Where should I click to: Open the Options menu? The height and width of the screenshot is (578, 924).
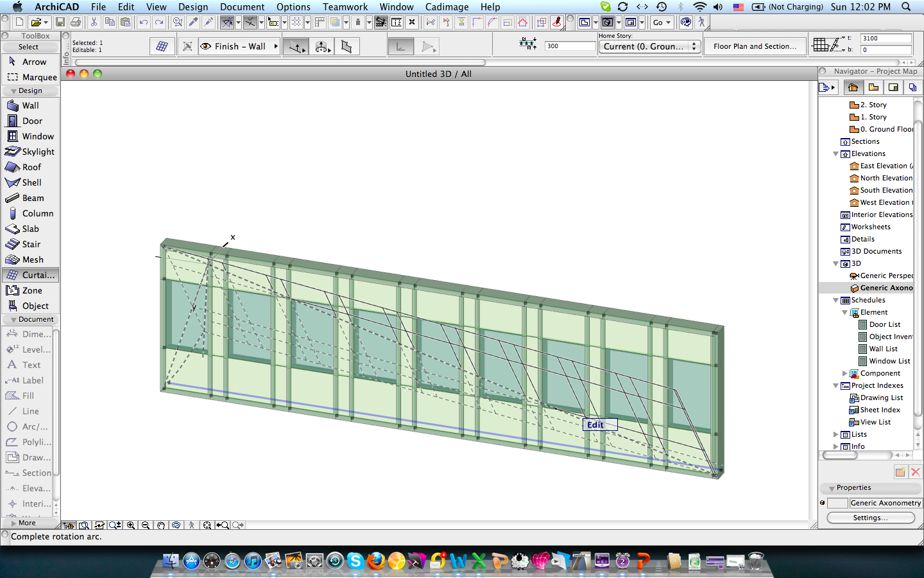pyautogui.click(x=293, y=7)
